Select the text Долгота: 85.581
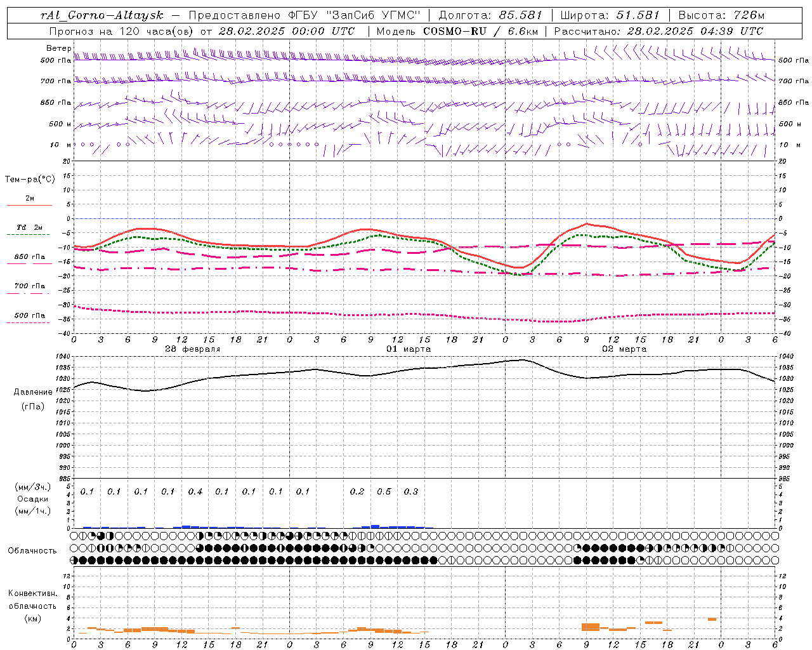 [492, 15]
